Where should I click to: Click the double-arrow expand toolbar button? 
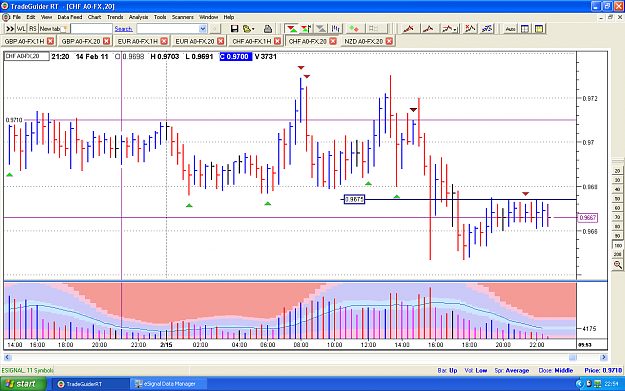point(10,29)
